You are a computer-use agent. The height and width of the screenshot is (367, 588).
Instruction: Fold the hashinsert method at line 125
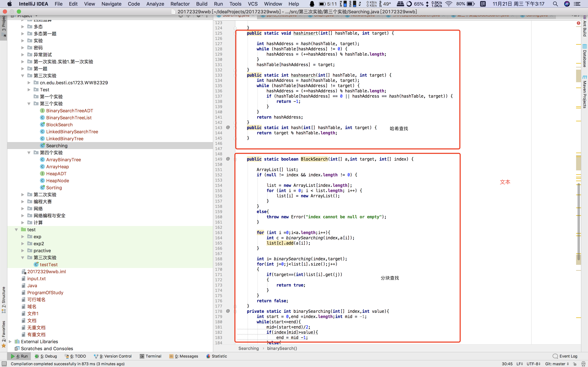click(235, 33)
